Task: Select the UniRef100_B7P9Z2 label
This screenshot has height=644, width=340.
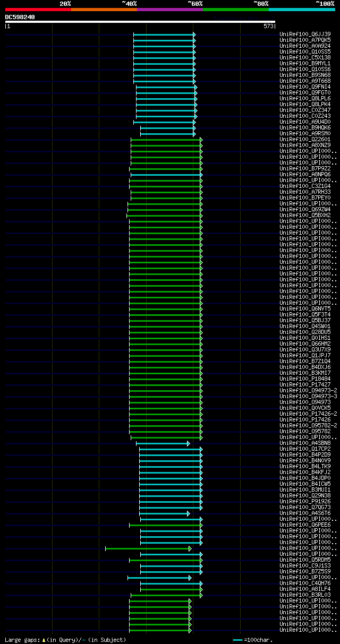Action: (x=305, y=168)
